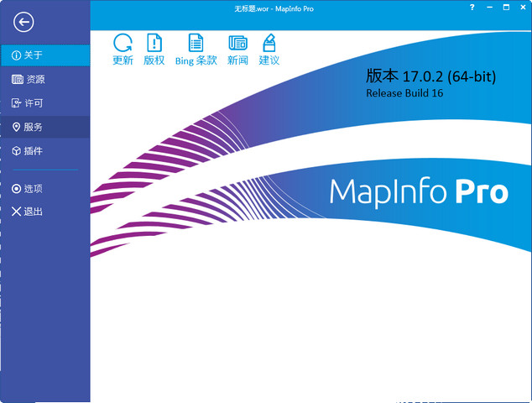Click the Release Build 16 text
This screenshot has width=532, height=403.
point(404,93)
